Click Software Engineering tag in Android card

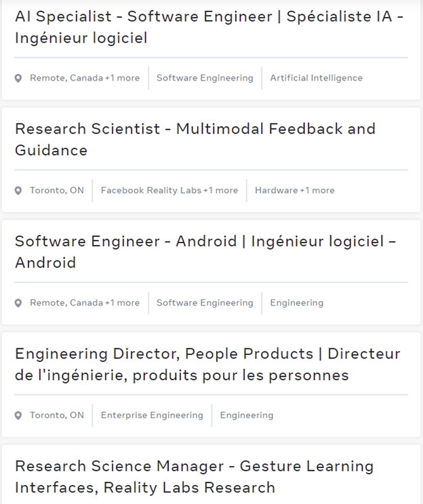205,303
